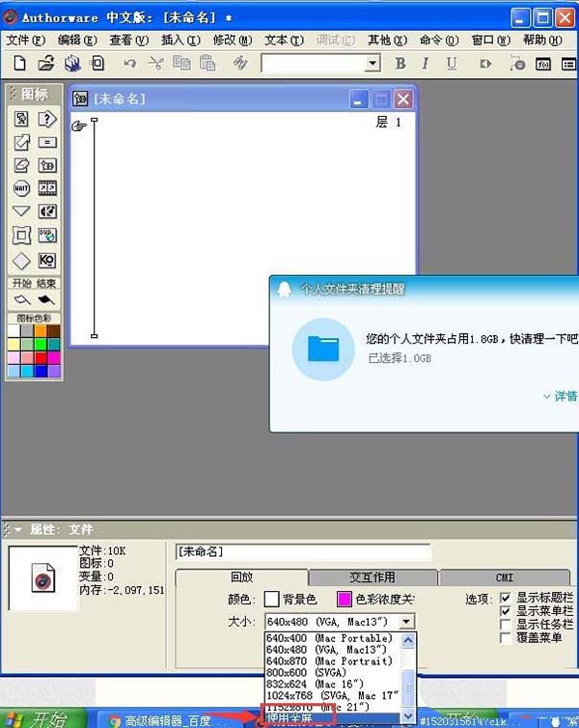Pick the black Stop flag
579x728 pixels.
click(x=46, y=300)
